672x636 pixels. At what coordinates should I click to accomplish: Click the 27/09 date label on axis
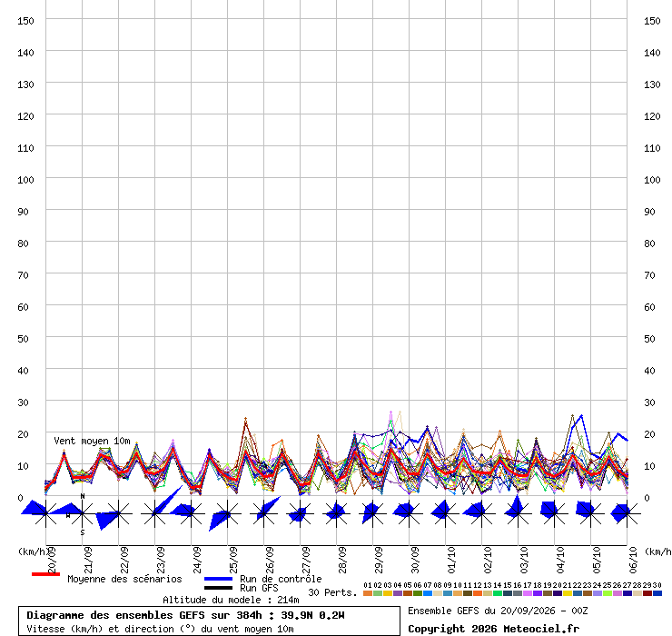[x=306, y=560]
